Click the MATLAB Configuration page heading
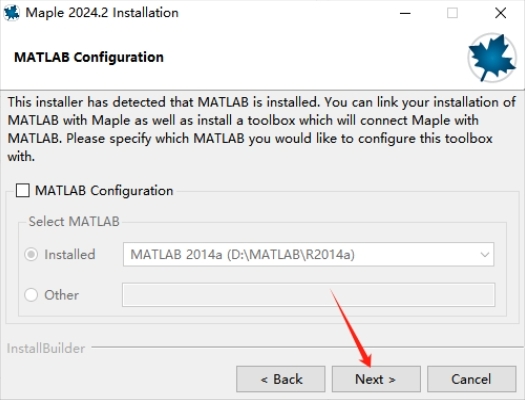This screenshot has width=525, height=400. pos(89,57)
